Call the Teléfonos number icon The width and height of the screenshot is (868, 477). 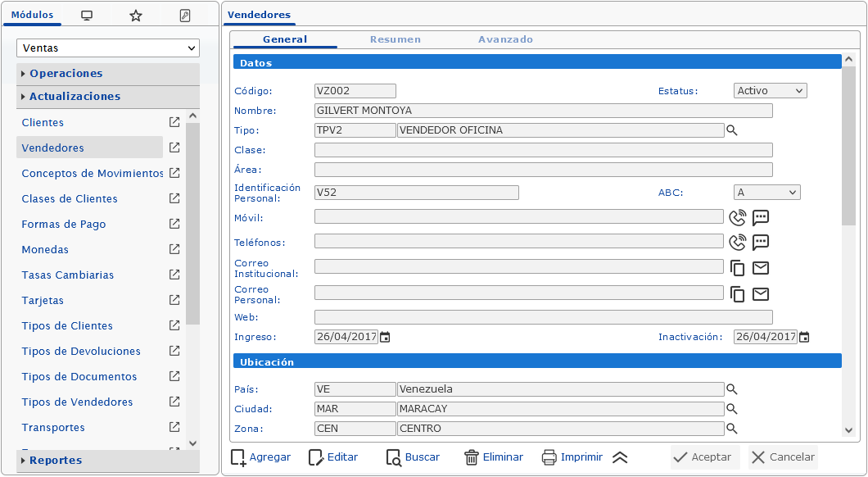(737, 242)
